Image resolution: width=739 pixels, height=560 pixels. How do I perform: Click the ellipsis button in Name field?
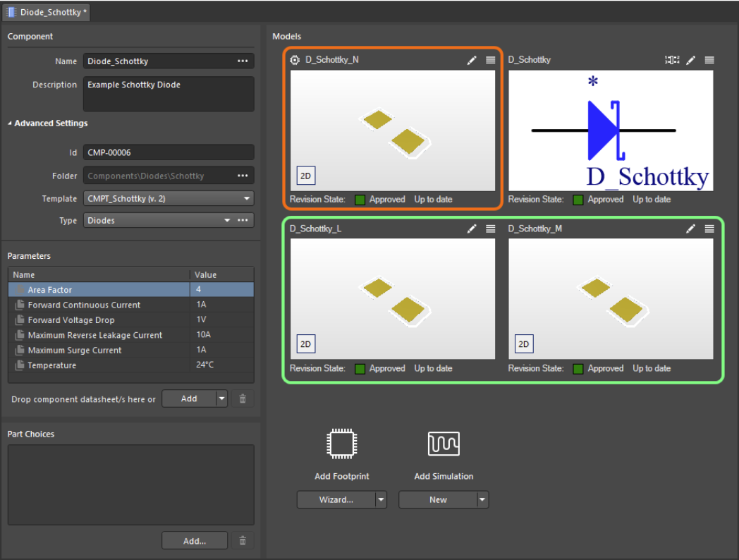pyautogui.click(x=243, y=61)
